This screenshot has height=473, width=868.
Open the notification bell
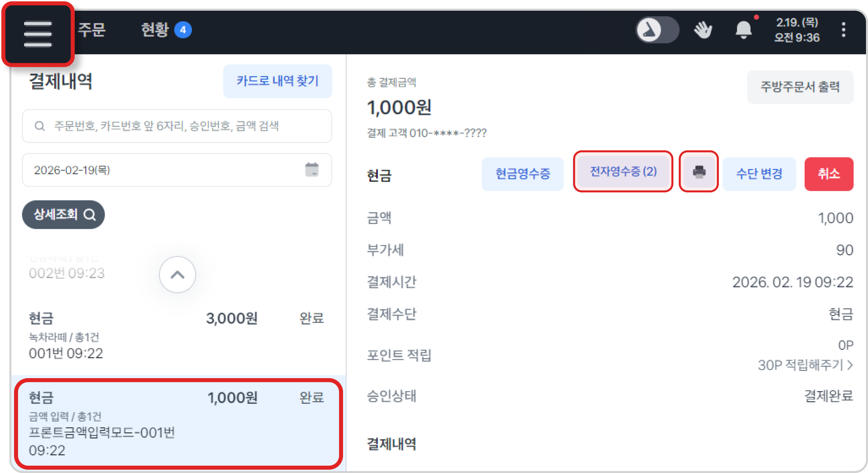(744, 30)
